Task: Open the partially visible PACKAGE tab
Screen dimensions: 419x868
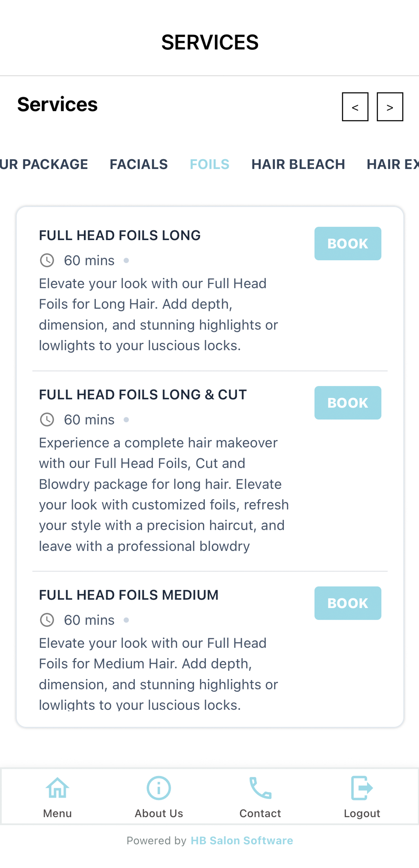Action: (44, 164)
